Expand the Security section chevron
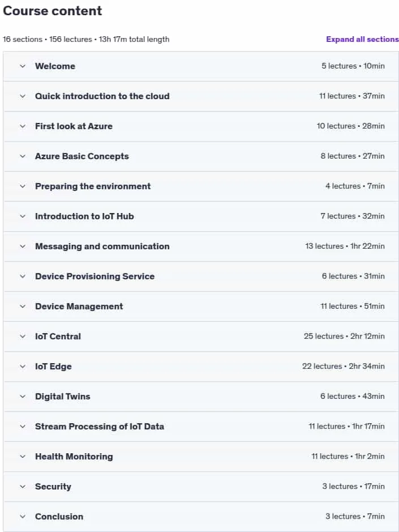 pos(23,487)
